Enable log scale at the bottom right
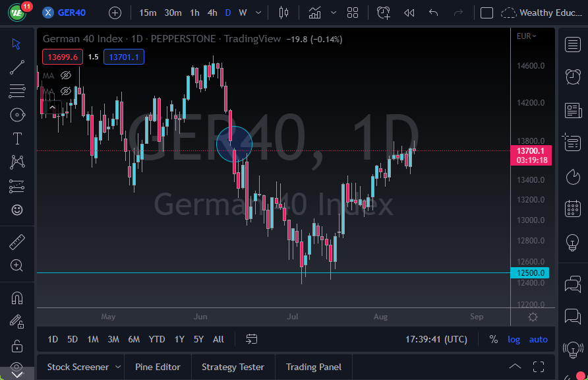588x380 pixels. point(514,339)
